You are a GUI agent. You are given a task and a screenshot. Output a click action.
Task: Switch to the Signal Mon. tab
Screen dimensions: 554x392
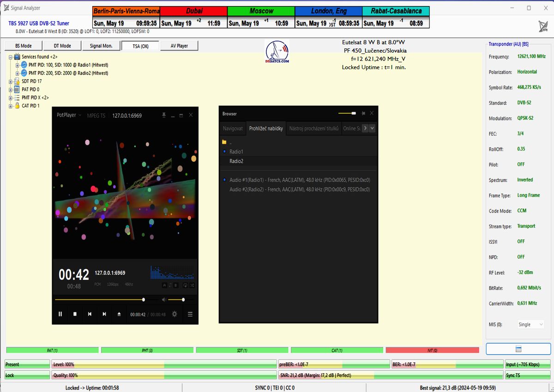pyautogui.click(x=101, y=46)
